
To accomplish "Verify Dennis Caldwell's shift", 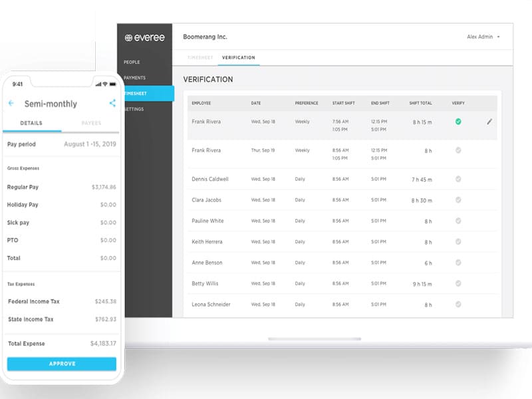I will (x=458, y=179).
